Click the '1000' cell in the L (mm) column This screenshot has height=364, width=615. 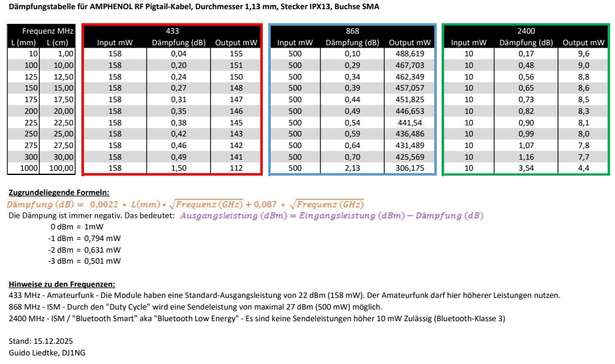(29, 168)
